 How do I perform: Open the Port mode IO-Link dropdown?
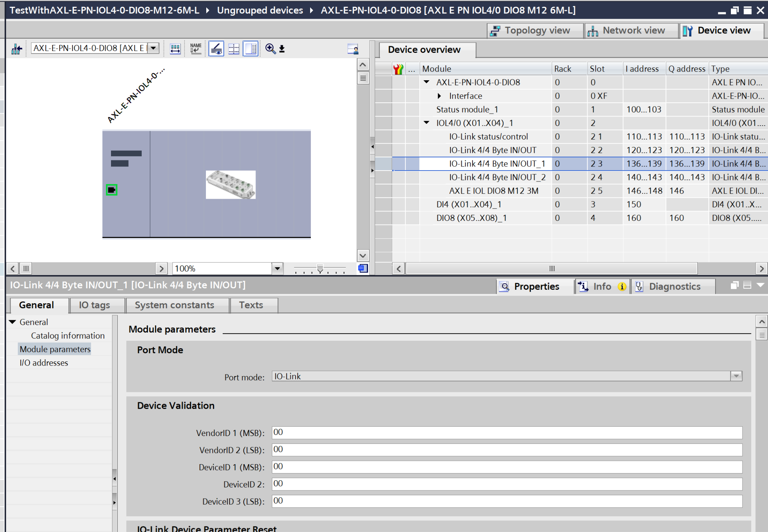[x=736, y=376]
